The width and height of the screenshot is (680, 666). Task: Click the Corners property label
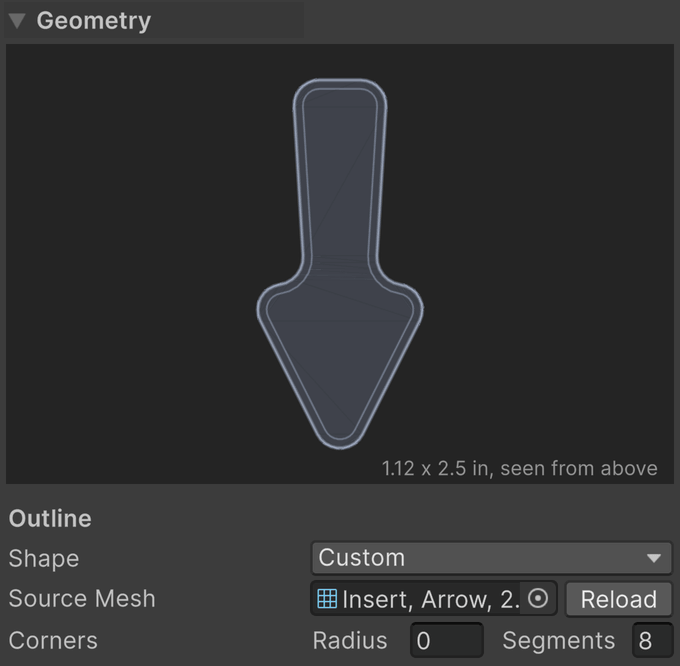pyautogui.click(x=53, y=640)
